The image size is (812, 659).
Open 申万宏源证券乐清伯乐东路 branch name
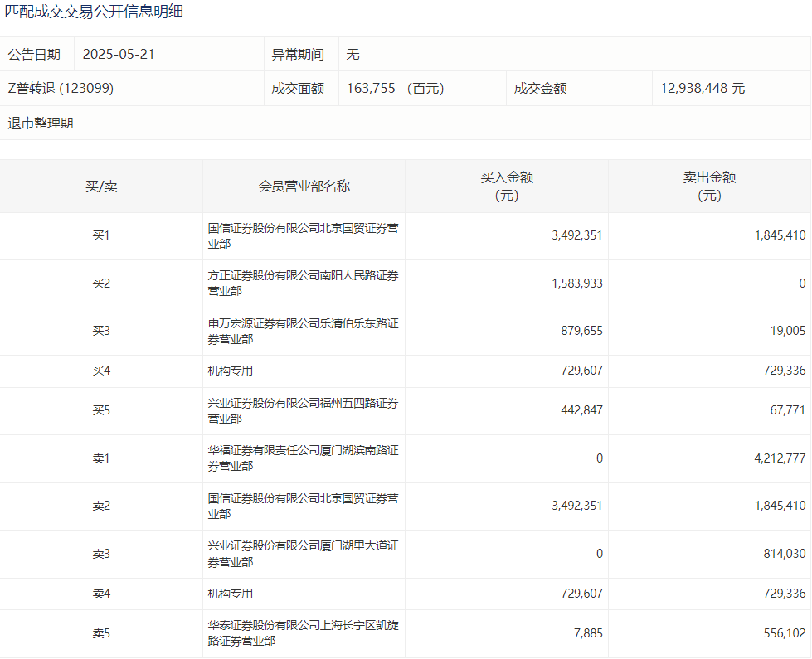(303, 331)
